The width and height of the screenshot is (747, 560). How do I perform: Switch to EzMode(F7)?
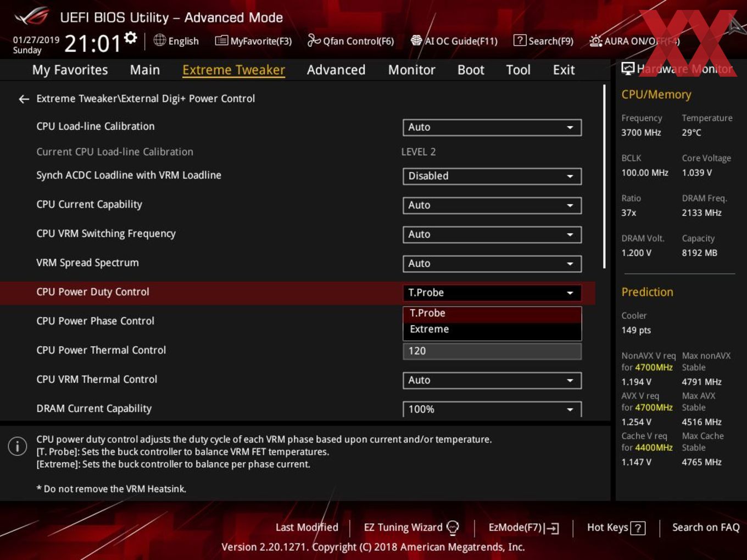coord(524,528)
